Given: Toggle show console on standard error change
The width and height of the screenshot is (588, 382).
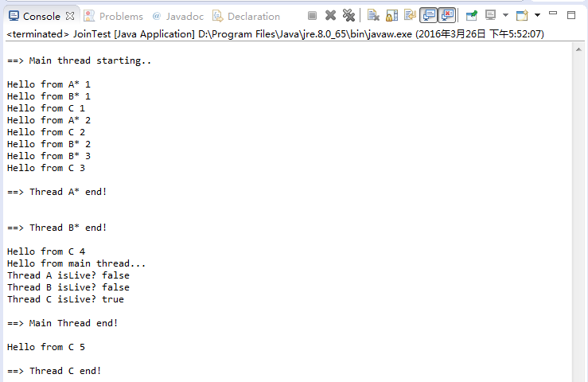Looking at the screenshot, I should pyautogui.click(x=447, y=15).
